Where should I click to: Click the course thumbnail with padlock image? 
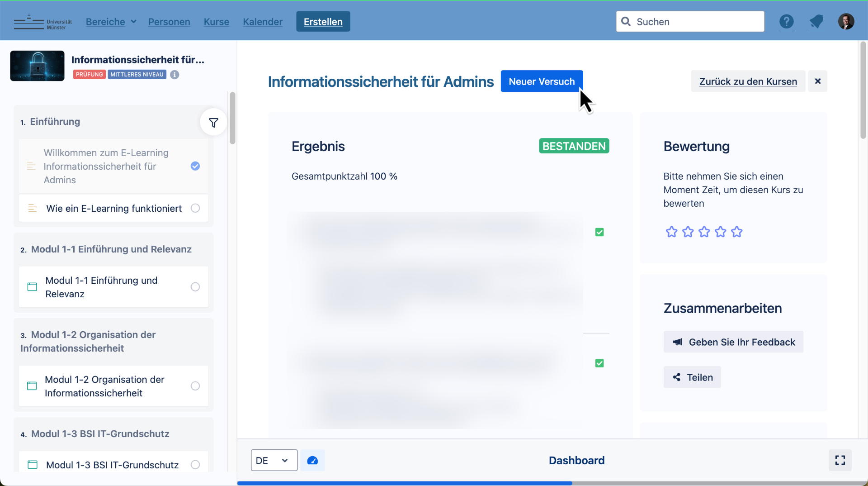click(37, 66)
